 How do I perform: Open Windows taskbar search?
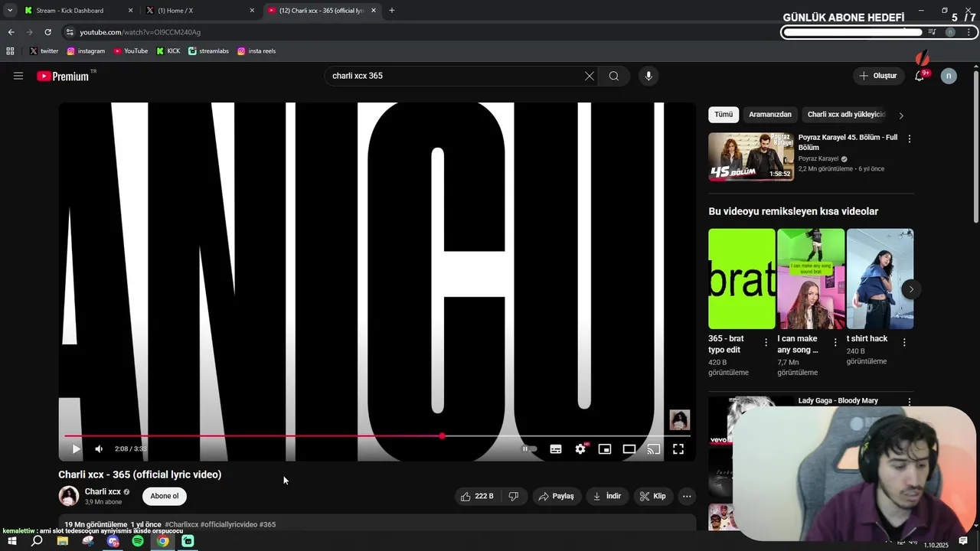pos(37,542)
